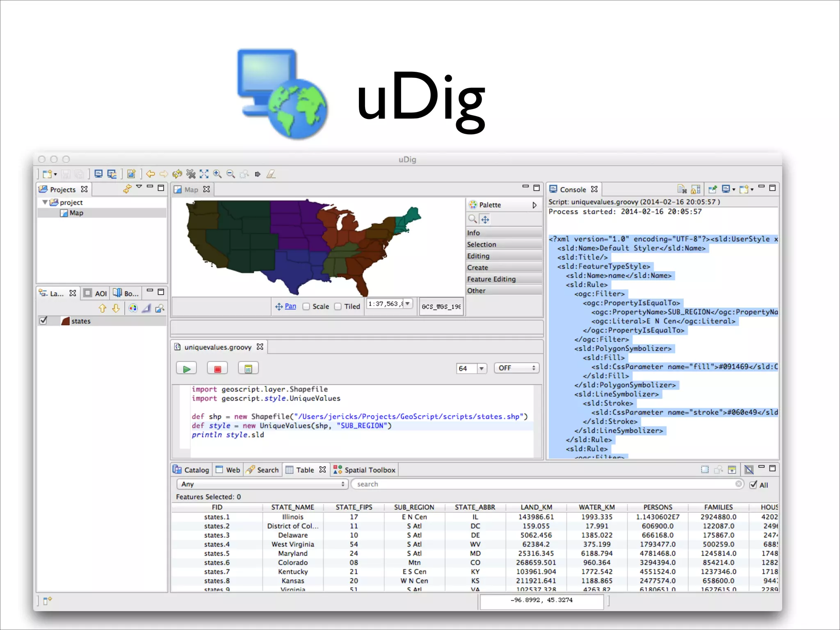Click the zoom out magnifier icon

click(231, 174)
